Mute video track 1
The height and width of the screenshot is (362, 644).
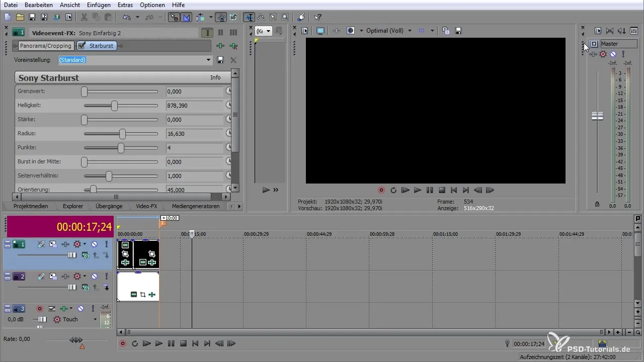94,244
